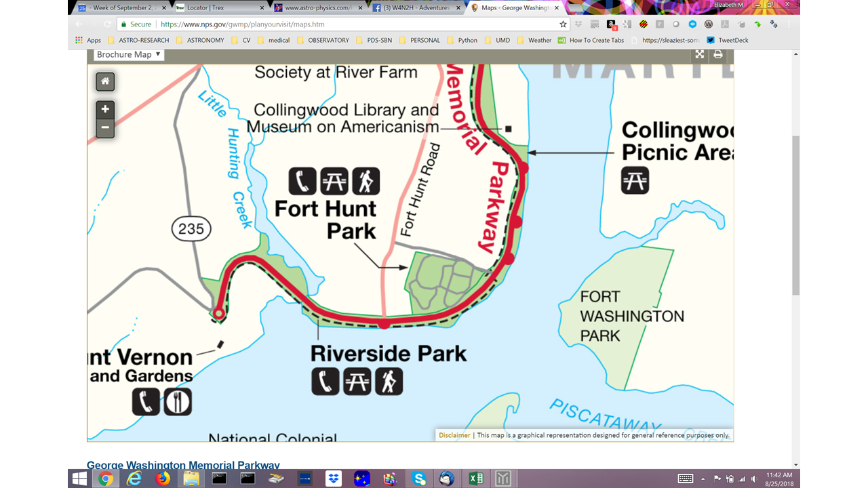Show hidden system tray icons
This screenshot has width=868, height=488.
click(707, 479)
